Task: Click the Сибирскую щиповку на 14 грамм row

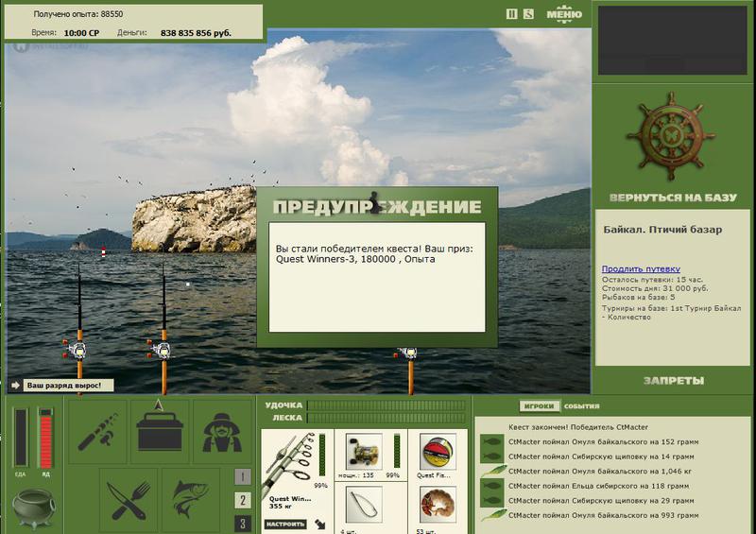Action: pos(601,456)
